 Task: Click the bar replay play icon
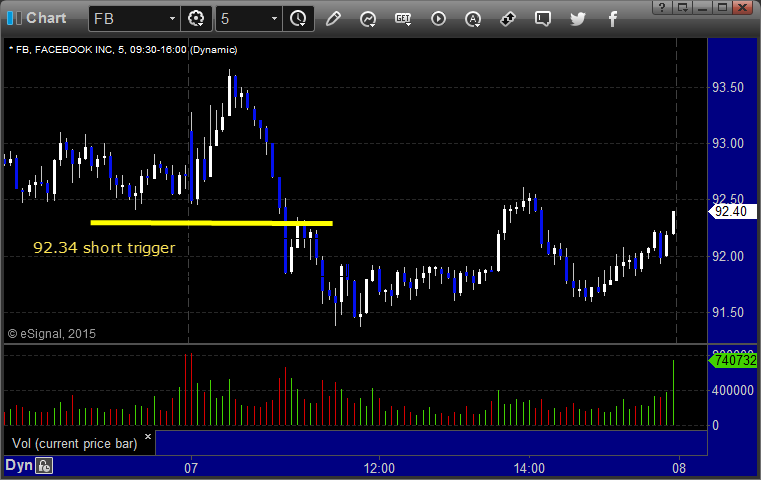coord(438,19)
